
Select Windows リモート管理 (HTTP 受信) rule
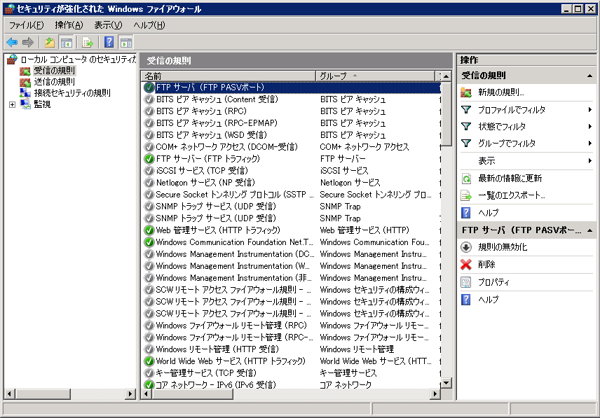pyautogui.click(x=292, y=349)
